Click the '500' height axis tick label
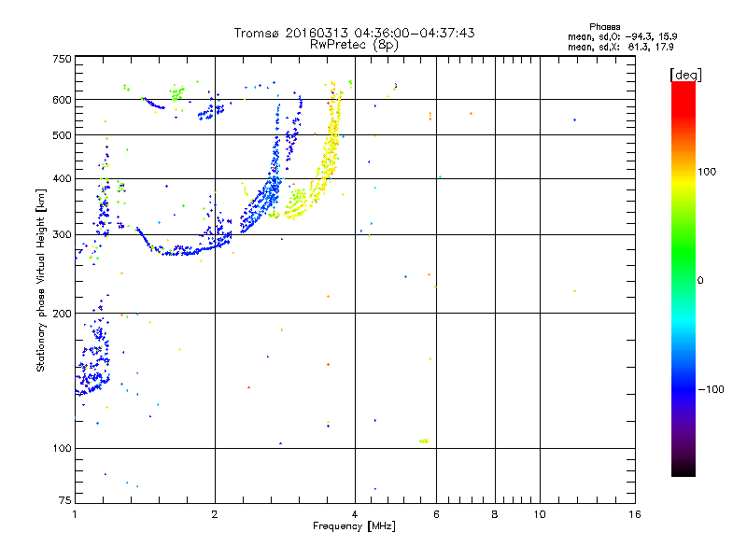 click(x=62, y=135)
